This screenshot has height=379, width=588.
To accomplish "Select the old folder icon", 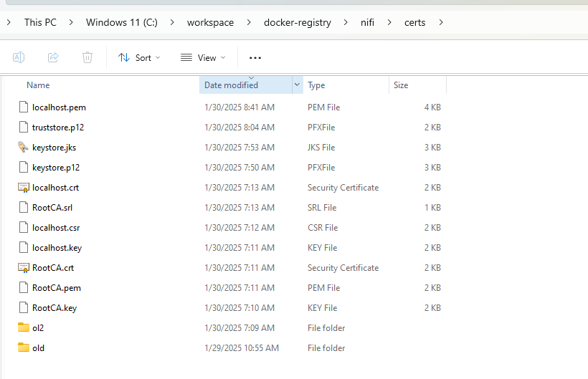I will pos(23,347).
